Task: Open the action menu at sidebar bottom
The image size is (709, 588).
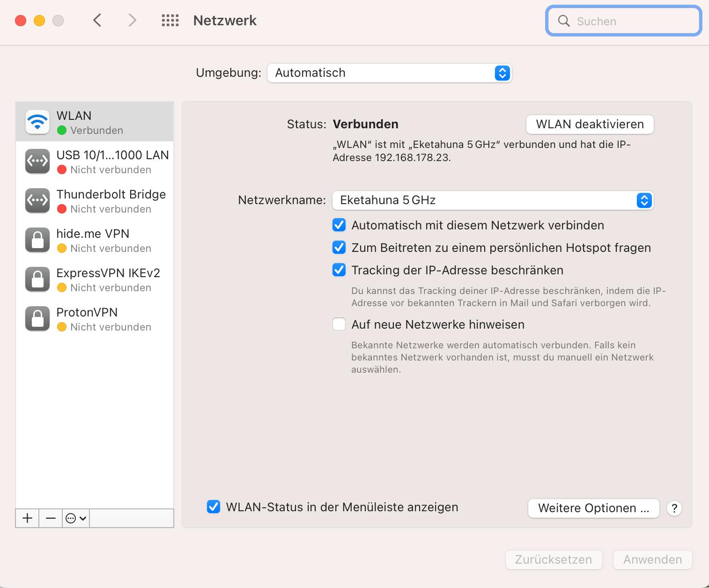Action: pyautogui.click(x=75, y=518)
